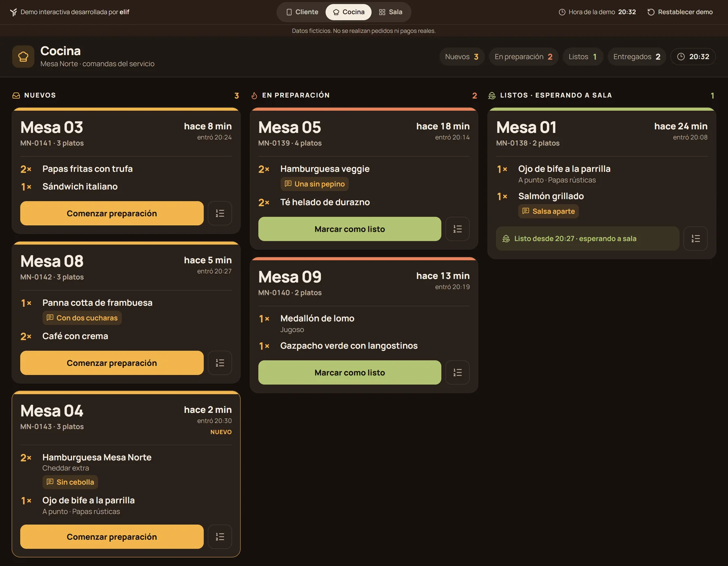Click the Nuevos 3 counter pill
Image resolution: width=728 pixels, height=566 pixels.
[x=462, y=57]
